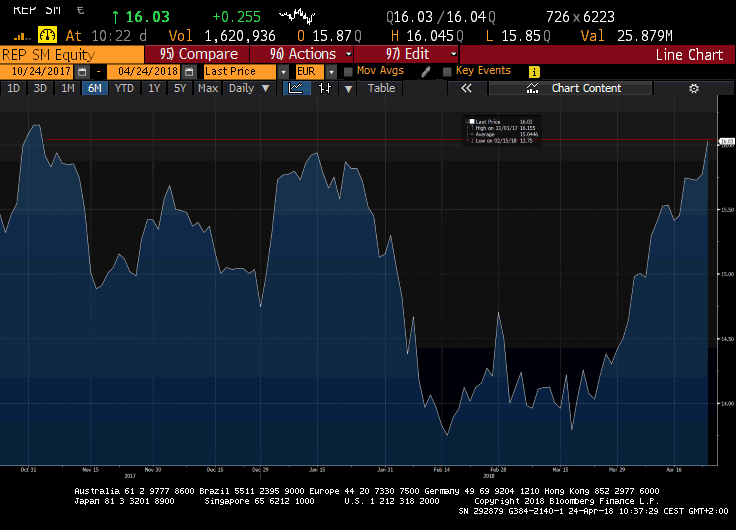Open the Chart Content panel

coord(570,88)
